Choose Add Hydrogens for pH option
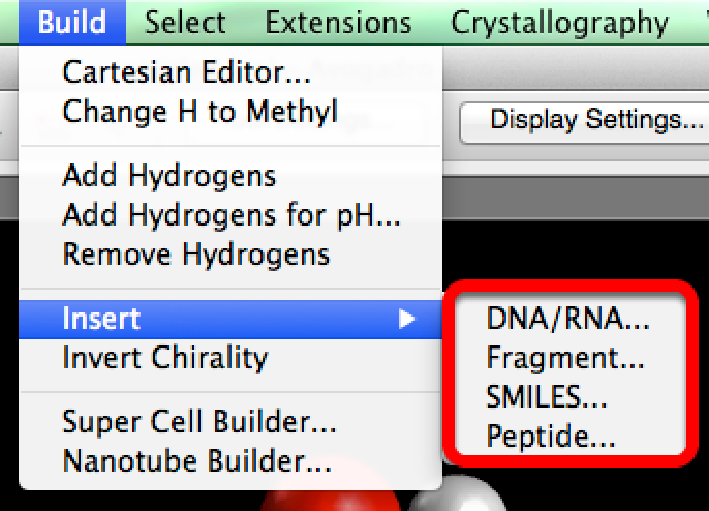This screenshot has height=511, width=709. click(x=231, y=215)
